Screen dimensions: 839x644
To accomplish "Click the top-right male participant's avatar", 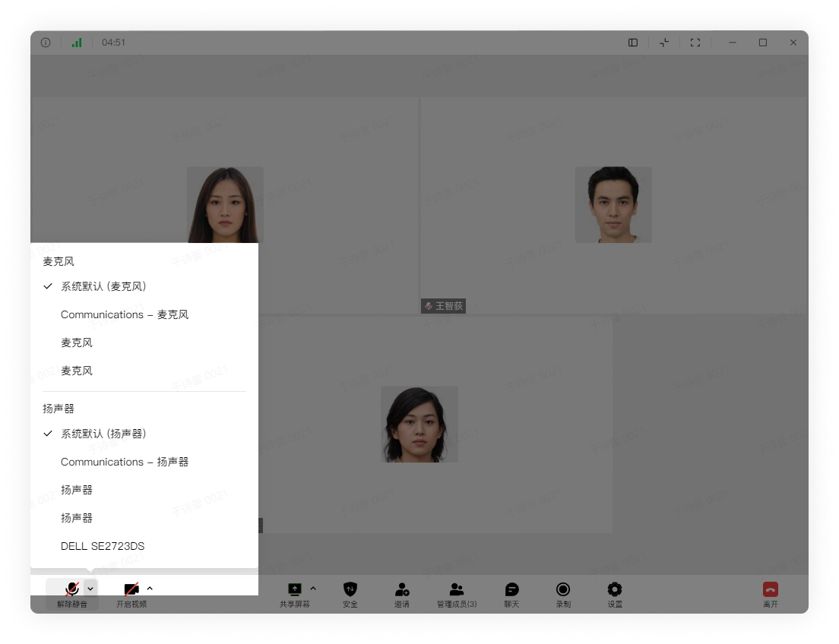I will [613, 205].
